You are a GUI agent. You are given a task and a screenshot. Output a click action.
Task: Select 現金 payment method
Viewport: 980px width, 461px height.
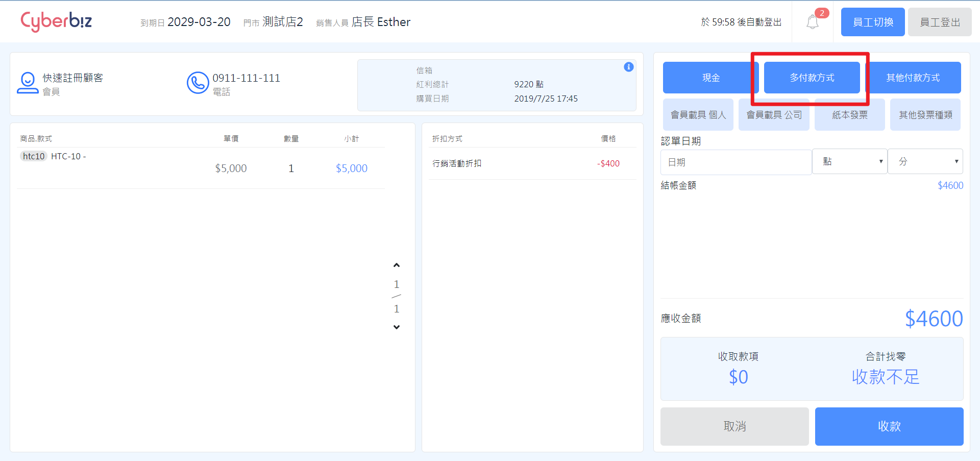(710, 78)
